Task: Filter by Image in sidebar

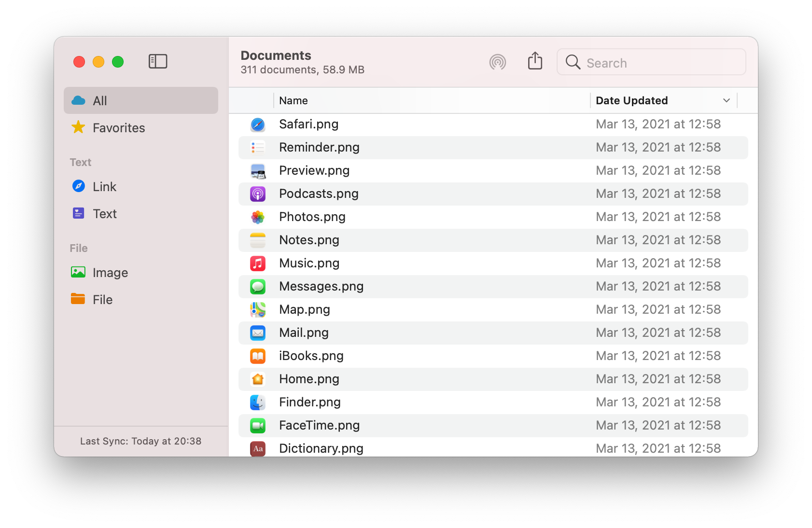Action: pos(141,272)
